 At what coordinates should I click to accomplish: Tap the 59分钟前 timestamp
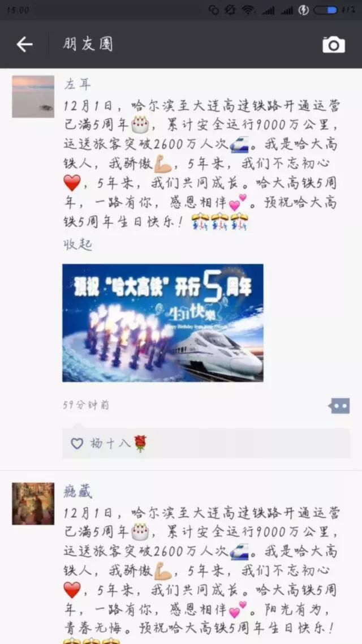[x=86, y=405]
